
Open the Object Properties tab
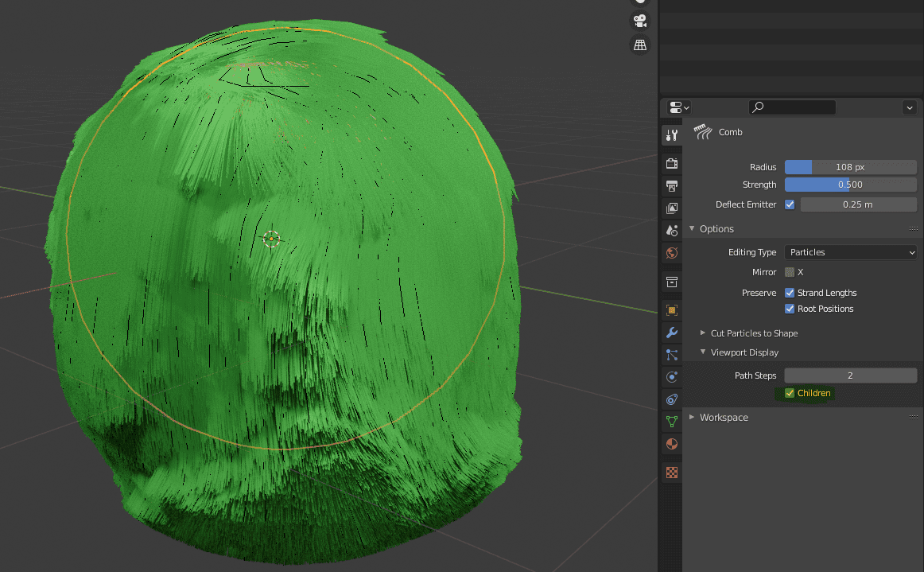coord(671,309)
